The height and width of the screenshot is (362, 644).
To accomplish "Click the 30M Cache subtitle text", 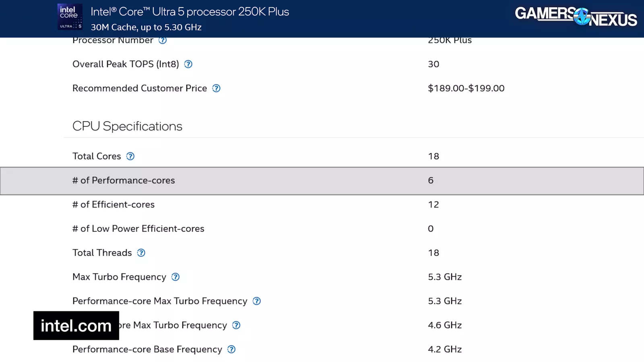I will [x=146, y=27].
